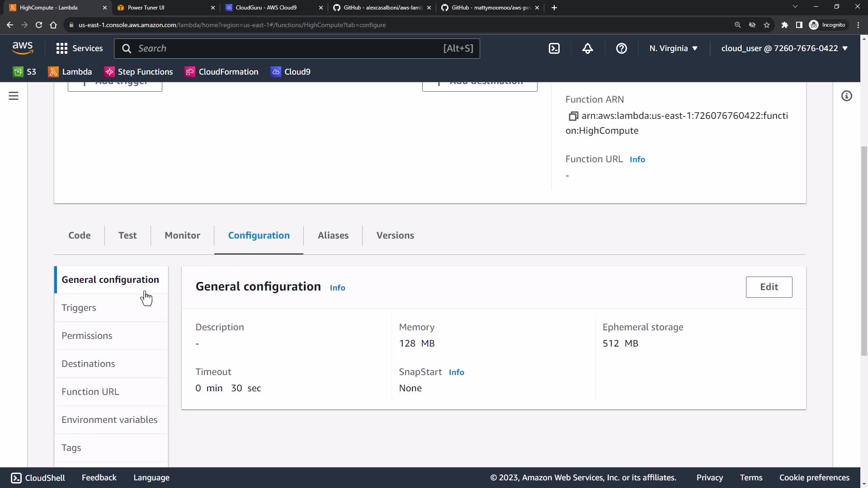Click the AWS logo home icon
The width and height of the screenshot is (868, 488).
(23, 48)
